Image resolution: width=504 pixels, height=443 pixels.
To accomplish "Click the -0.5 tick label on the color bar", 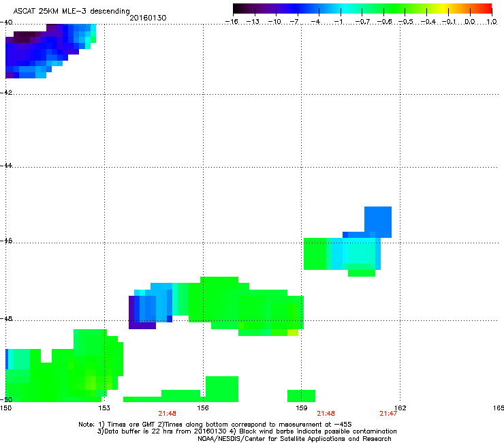I will pyautogui.click(x=406, y=22).
